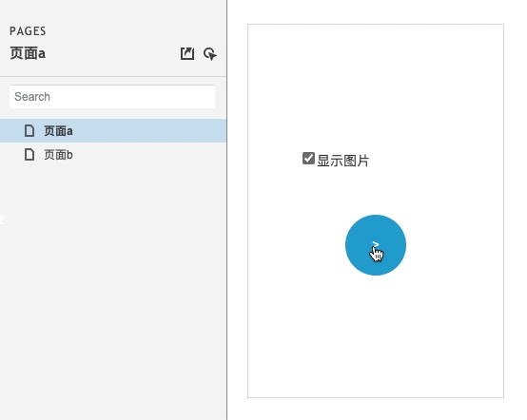Click the 显示图片 label text
This screenshot has height=420, width=527.
click(x=342, y=161)
